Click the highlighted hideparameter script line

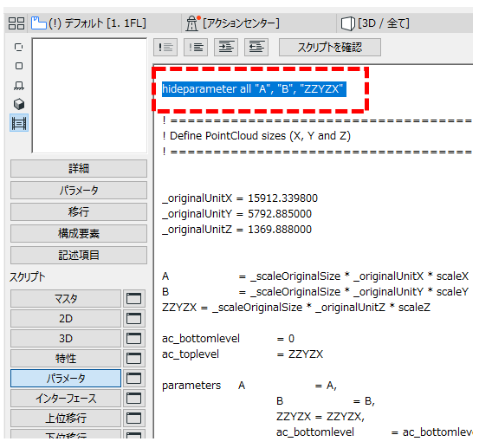[x=254, y=89]
